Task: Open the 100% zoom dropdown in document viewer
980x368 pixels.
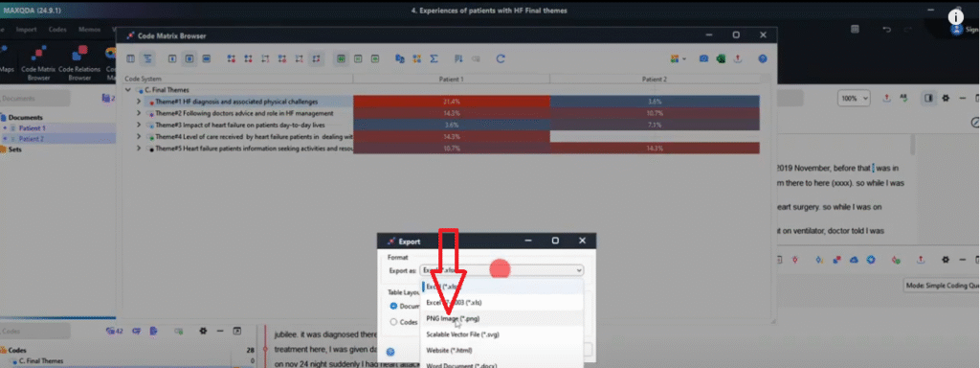Action: click(x=855, y=99)
